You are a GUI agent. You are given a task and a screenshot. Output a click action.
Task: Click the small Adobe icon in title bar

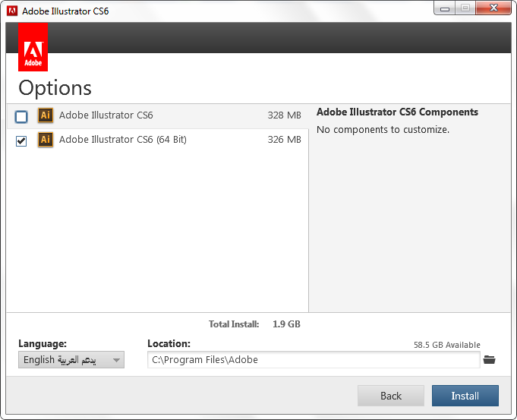click(x=12, y=11)
